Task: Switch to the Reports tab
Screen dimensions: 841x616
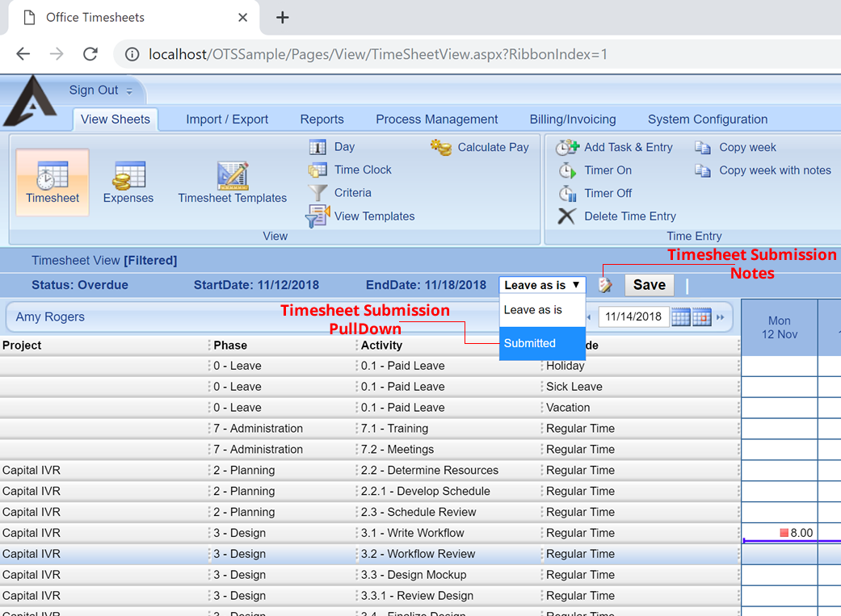Action: coord(322,119)
